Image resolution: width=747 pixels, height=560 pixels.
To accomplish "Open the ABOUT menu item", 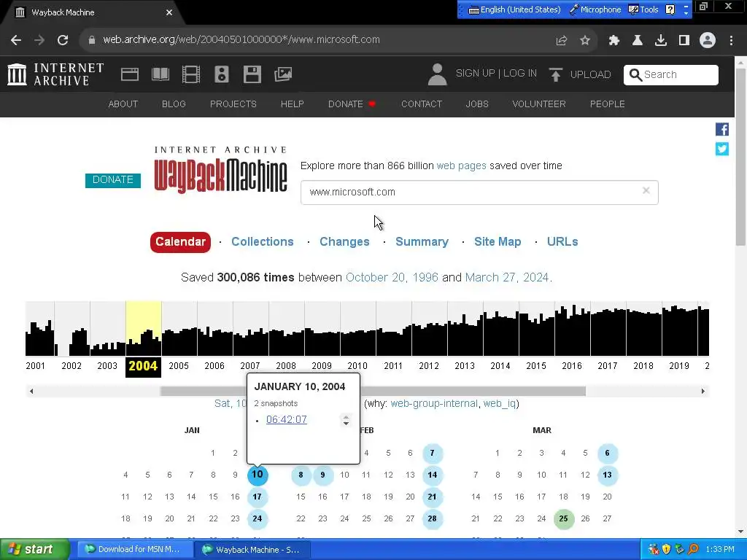I will [123, 104].
